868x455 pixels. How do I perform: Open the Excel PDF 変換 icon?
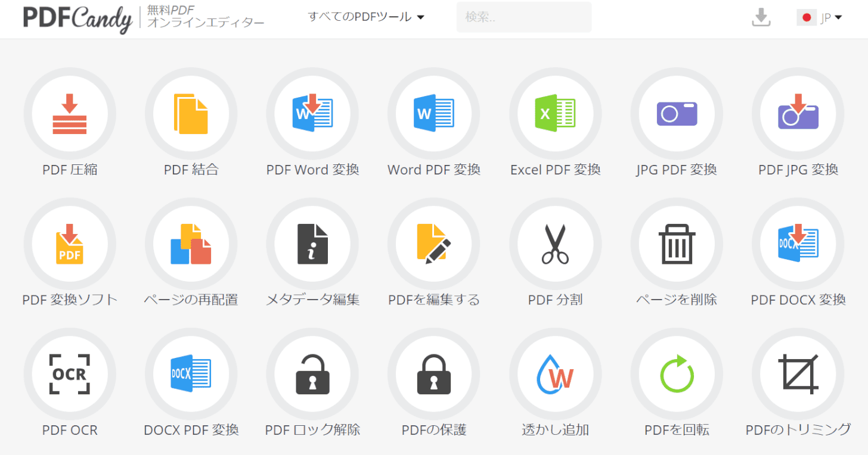(555, 114)
